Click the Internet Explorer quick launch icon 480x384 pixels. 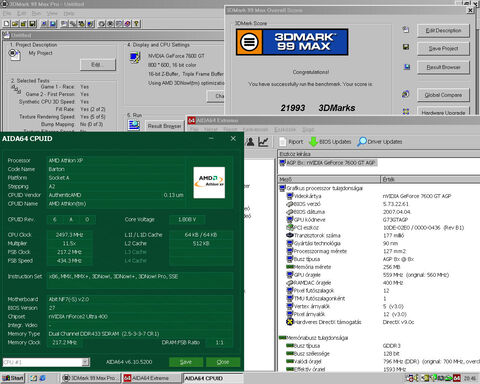coord(42,378)
